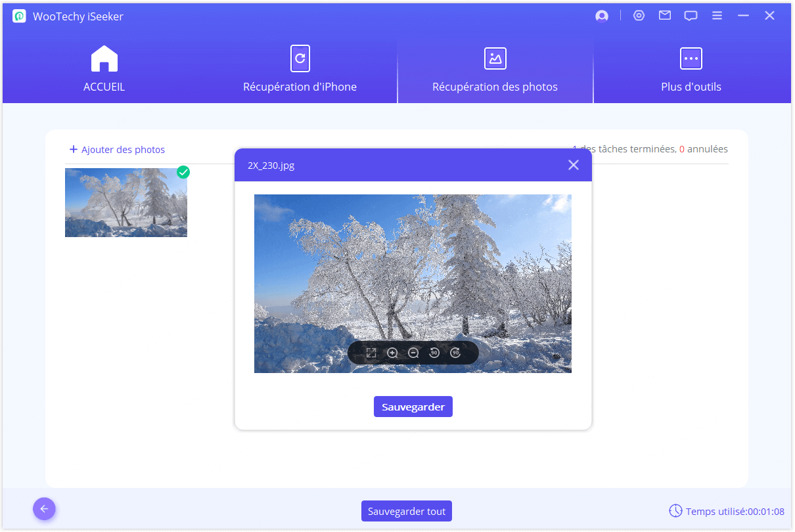
Task: Open the Plus d'outils tab
Action: click(691, 70)
